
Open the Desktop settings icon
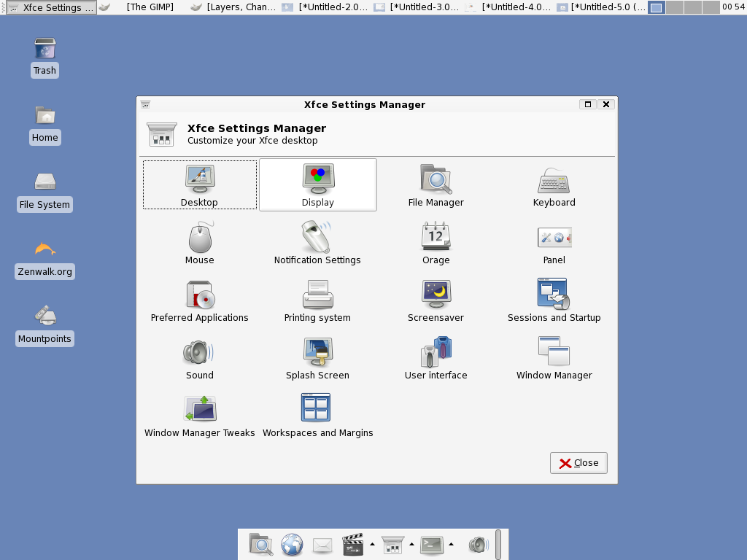tap(200, 184)
